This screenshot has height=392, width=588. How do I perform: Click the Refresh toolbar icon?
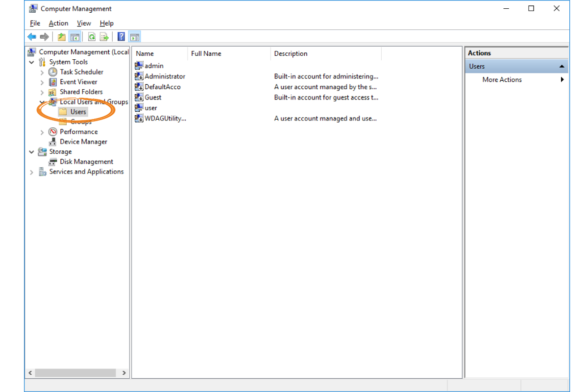92,37
